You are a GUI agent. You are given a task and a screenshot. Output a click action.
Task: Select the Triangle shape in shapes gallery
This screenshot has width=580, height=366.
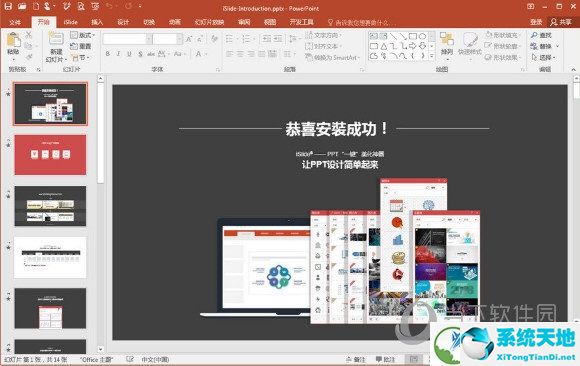[384, 46]
